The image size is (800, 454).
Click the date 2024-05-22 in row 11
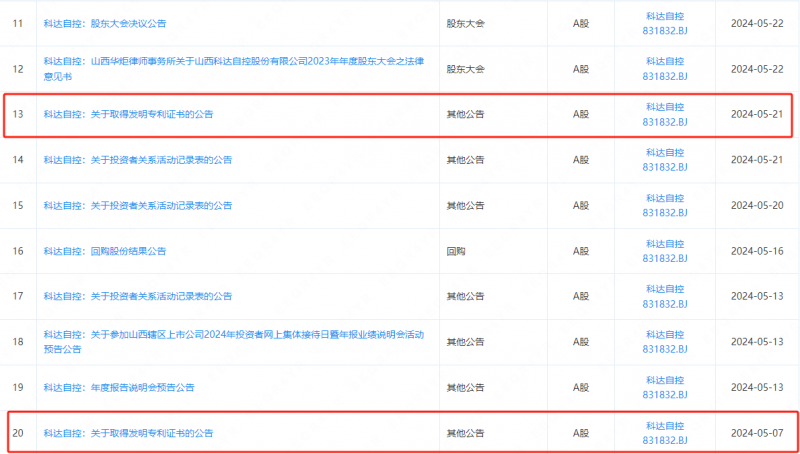click(757, 23)
